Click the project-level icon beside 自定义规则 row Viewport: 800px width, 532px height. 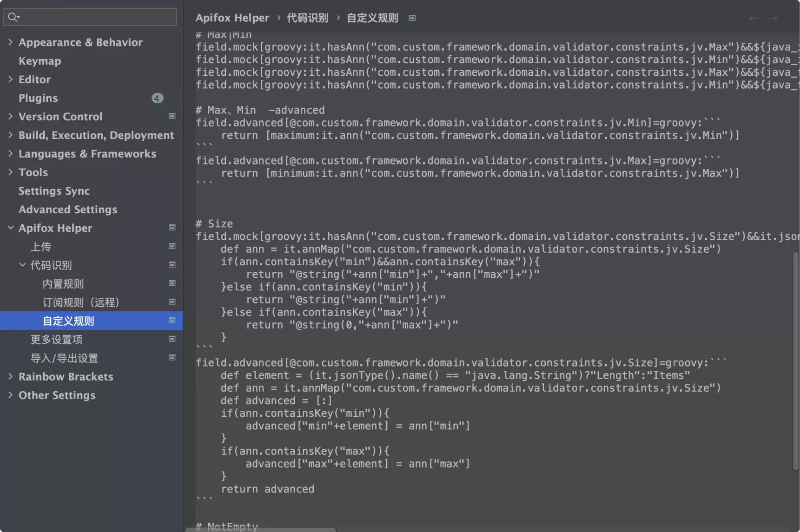(172, 321)
